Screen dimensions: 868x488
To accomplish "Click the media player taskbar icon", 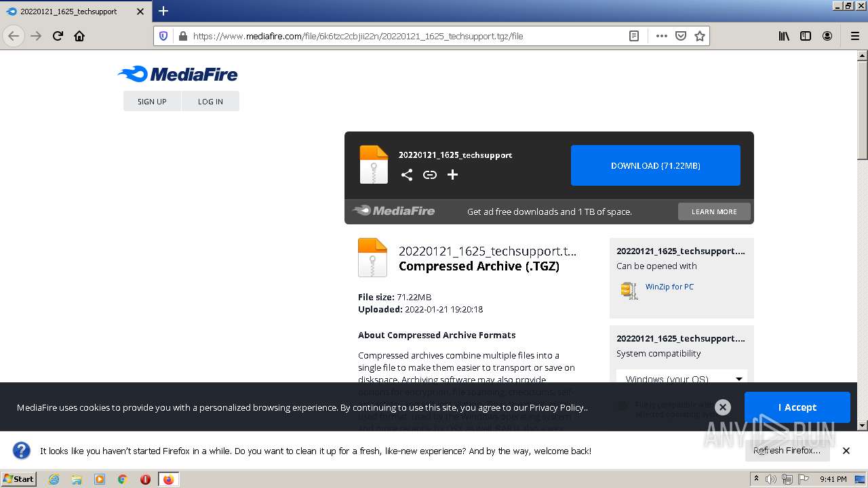I will pos(100,479).
